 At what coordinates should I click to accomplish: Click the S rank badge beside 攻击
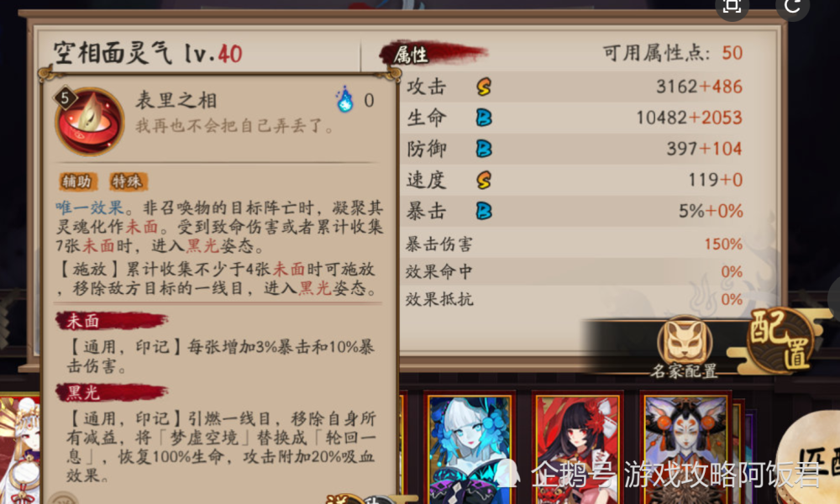click(484, 87)
